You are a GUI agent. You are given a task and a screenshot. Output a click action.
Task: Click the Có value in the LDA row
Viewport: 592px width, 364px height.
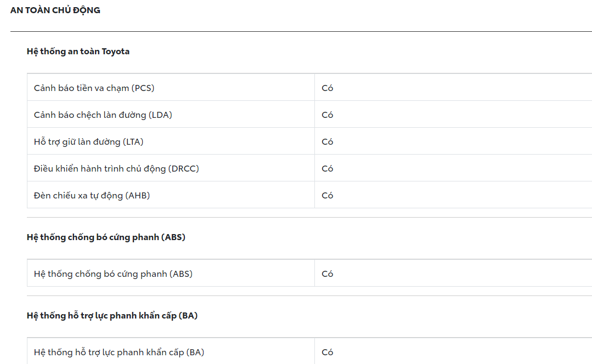(328, 115)
